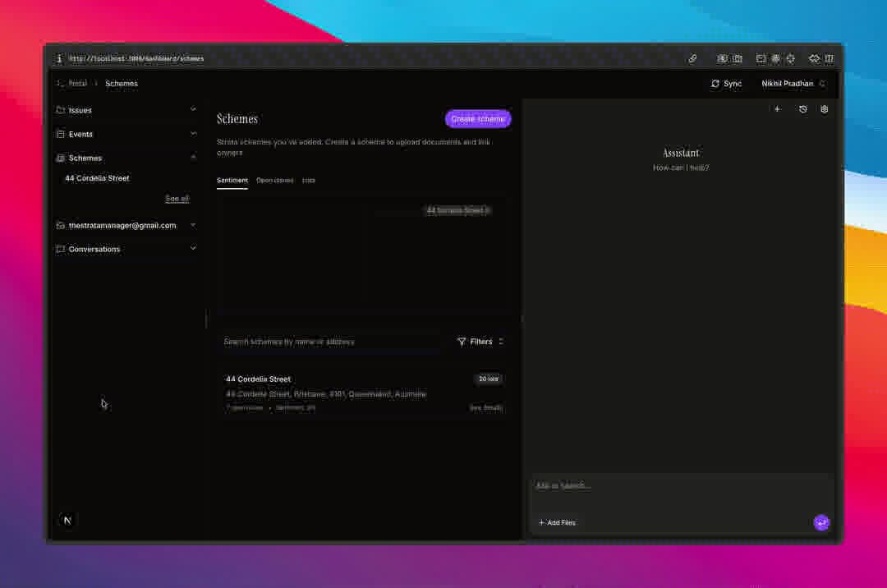This screenshot has width=887, height=588.
Task: Expand the Events sidebar section
Action: pyautogui.click(x=193, y=133)
